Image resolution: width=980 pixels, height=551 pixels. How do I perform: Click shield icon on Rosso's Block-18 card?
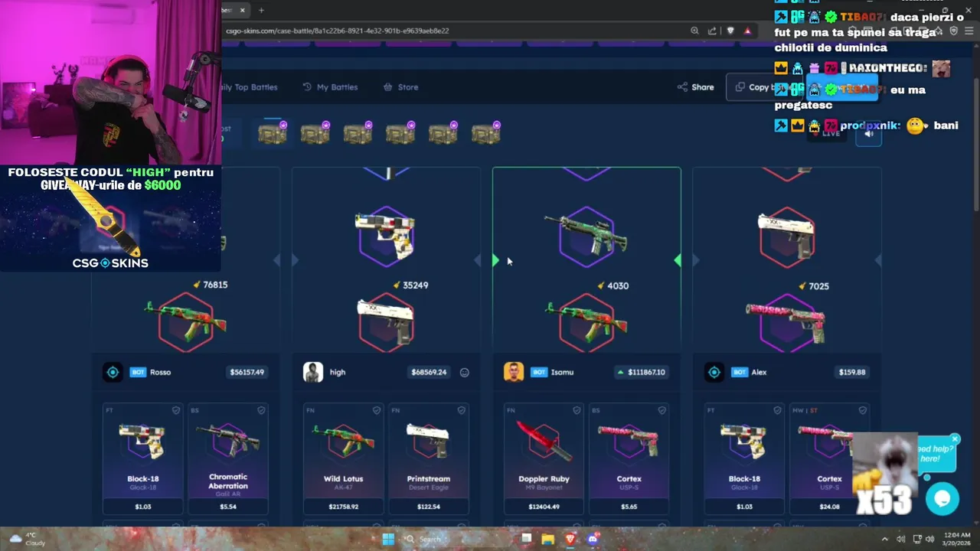tap(175, 410)
